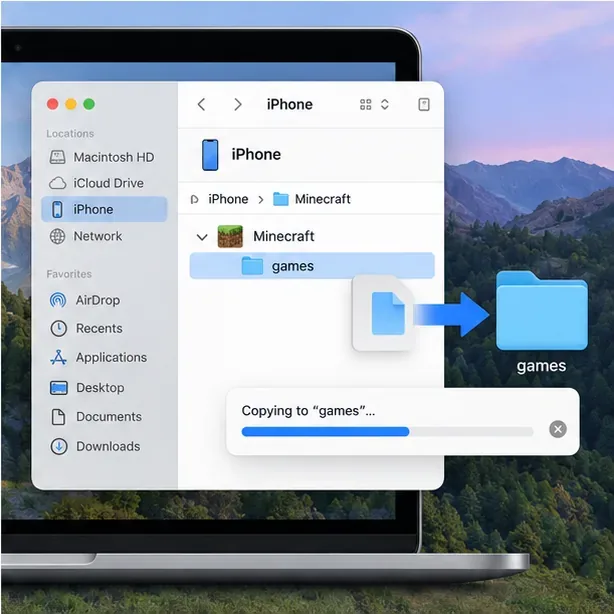This screenshot has width=614, height=614.
Task: Click iPhone in the path bar
Action: [228, 199]
